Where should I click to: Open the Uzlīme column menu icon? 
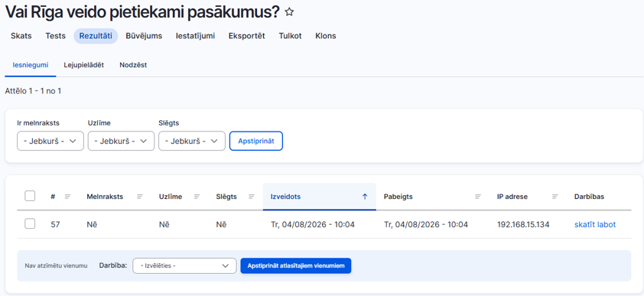[197, 197]
